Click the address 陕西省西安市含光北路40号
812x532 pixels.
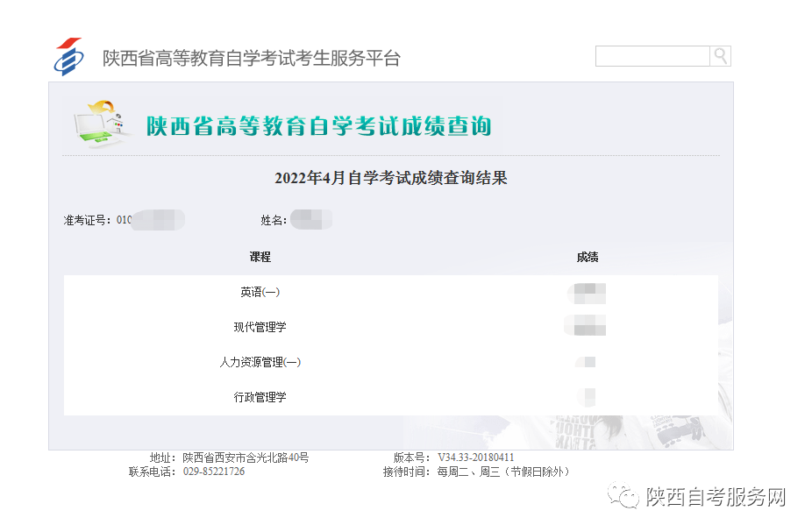pos(246,458)
